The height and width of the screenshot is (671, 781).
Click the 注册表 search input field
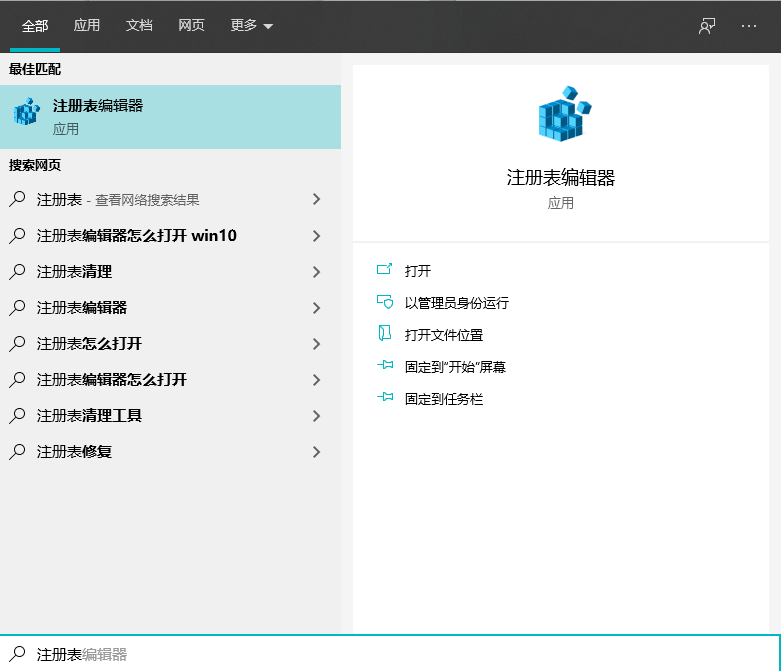[390, 654]
